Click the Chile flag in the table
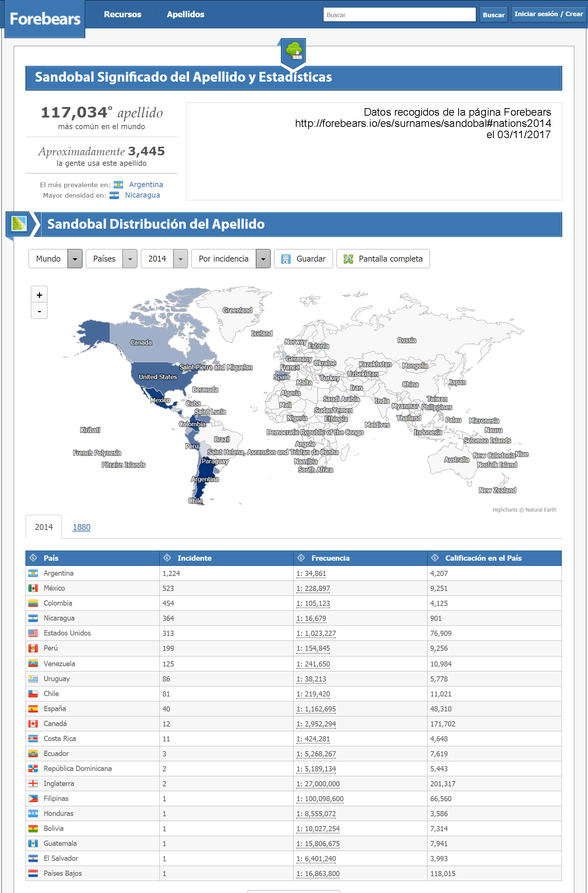Image resolution: width=588 pixels, height=893 pixels. point(33,694)
